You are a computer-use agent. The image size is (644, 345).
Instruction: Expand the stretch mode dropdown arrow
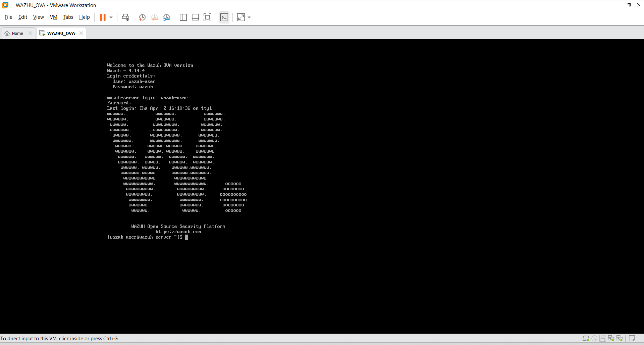(x=249, y=17)
